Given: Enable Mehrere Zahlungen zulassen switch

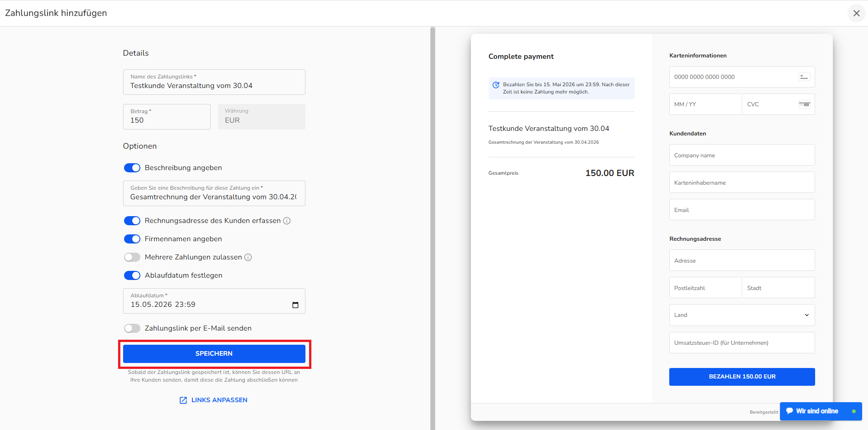Looking at the screenshot, I should pos(132,257).
